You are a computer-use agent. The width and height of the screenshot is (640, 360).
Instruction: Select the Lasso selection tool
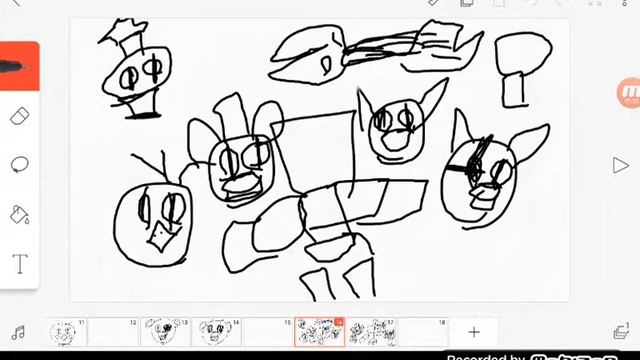click(x=19, y=164)
